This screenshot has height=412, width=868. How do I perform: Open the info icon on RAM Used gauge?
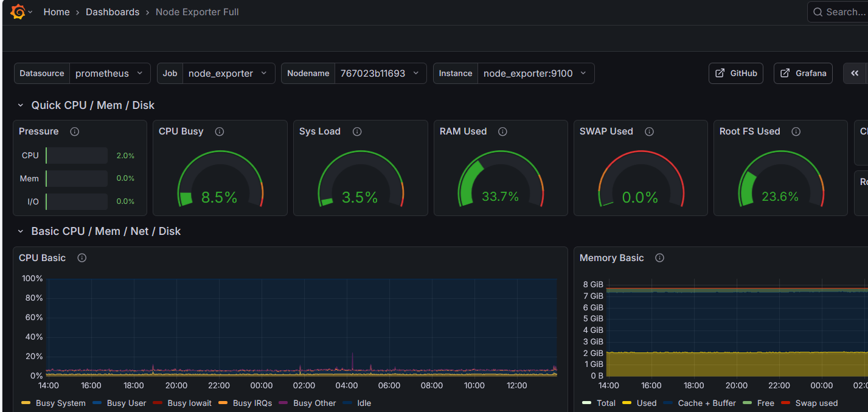tap(502, 131)
